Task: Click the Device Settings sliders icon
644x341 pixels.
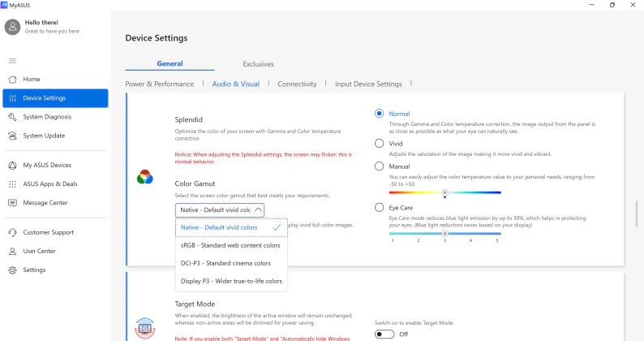Action: 13,98
